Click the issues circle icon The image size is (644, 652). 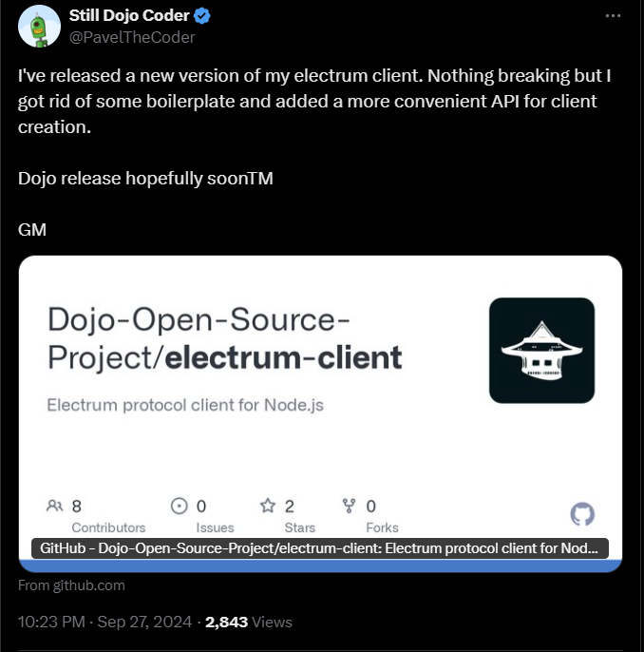pyautogui.click(x=179, y=506)
